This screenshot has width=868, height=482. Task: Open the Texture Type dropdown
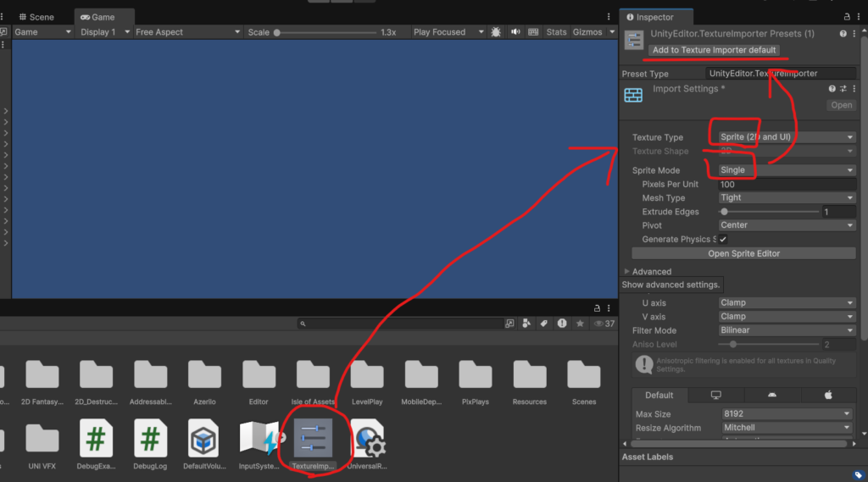pos(786,137)
